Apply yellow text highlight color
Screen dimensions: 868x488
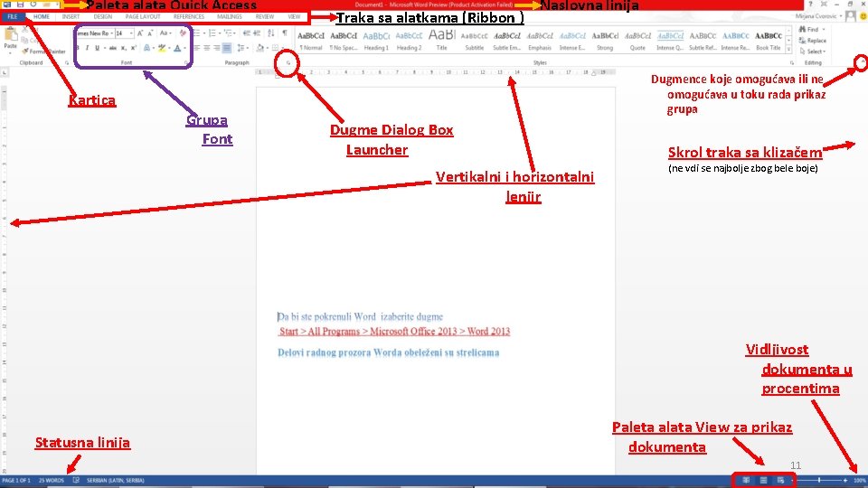point(162,48)
